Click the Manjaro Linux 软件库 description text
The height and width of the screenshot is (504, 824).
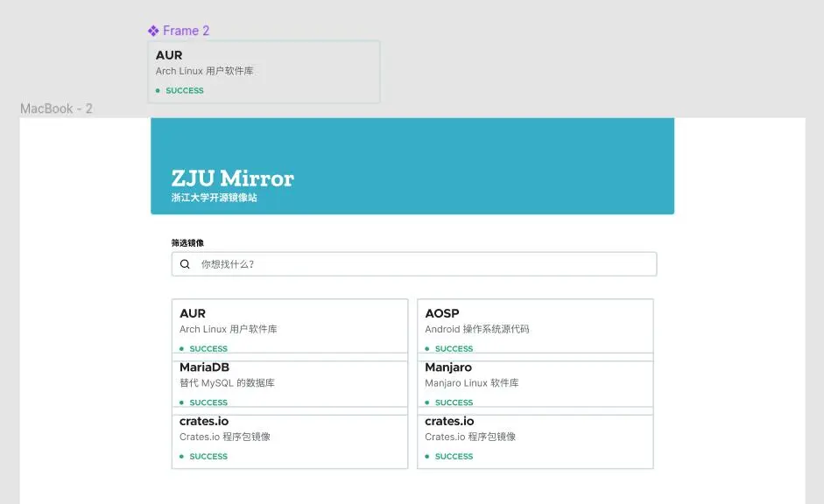(472, 383)
